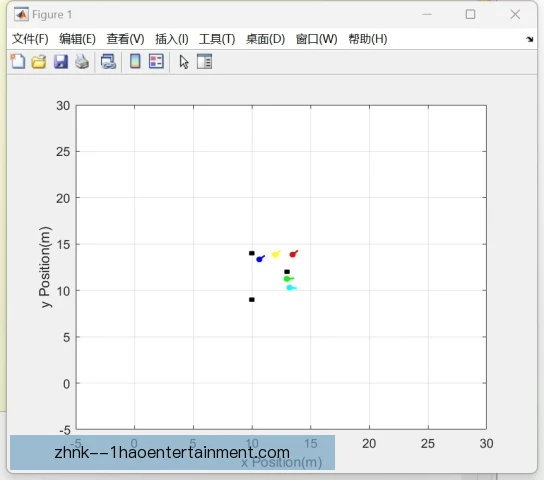Open the 桌面(D) menu
The width and height of the screenshot is (544, 480).
tap(265, 39)
